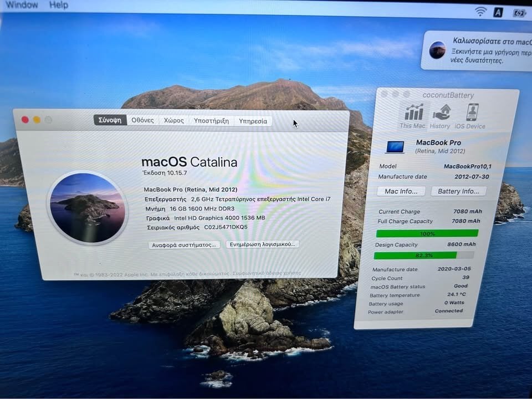Click the 100% current charge progress bar
The height and width of the screenshot is (399, 532).
pos(427,233)
